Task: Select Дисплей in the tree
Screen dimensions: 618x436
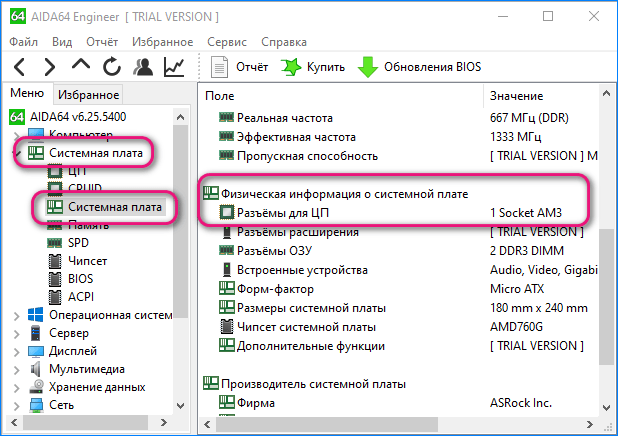Action: coord(73,351)
